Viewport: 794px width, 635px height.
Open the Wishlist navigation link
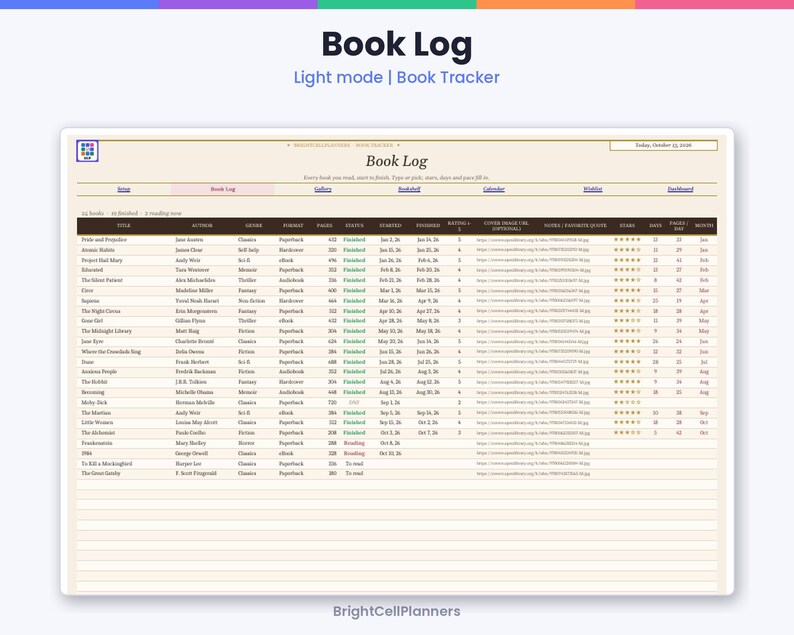tap(592, 189)
